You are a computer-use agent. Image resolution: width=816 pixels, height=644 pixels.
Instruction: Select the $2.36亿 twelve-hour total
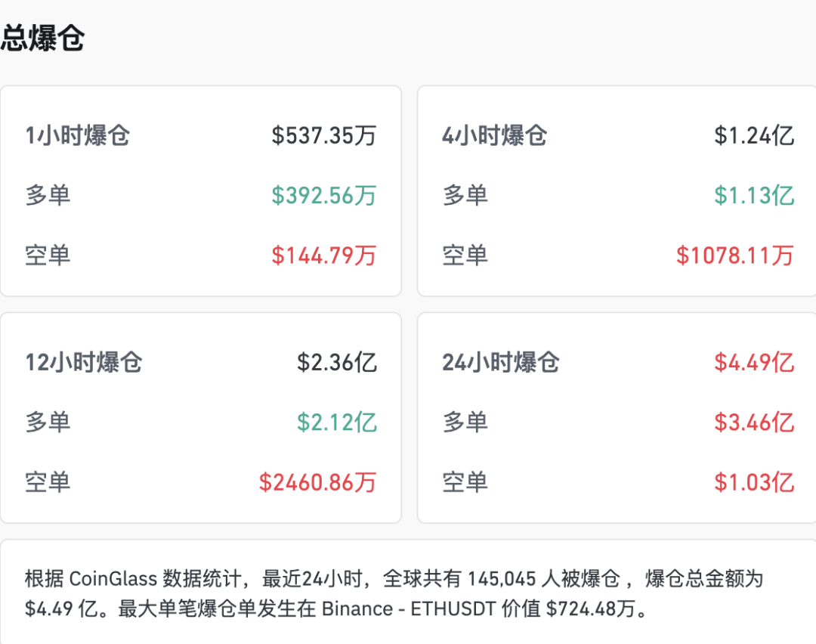click(337, 362)
